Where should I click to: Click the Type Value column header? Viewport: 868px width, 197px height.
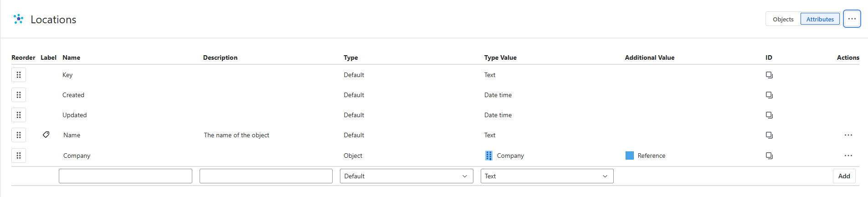tap(500, 57)
